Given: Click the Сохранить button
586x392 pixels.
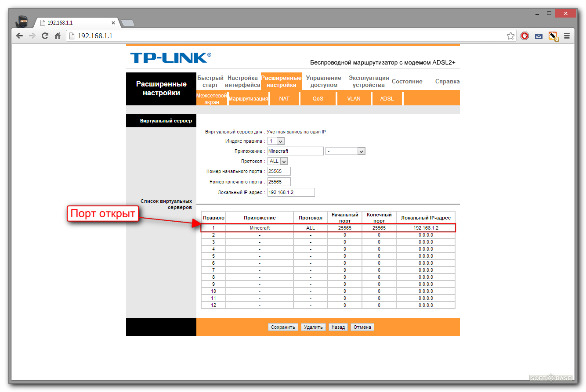Looking at the screenshot, I should click(x=283, y=327).
